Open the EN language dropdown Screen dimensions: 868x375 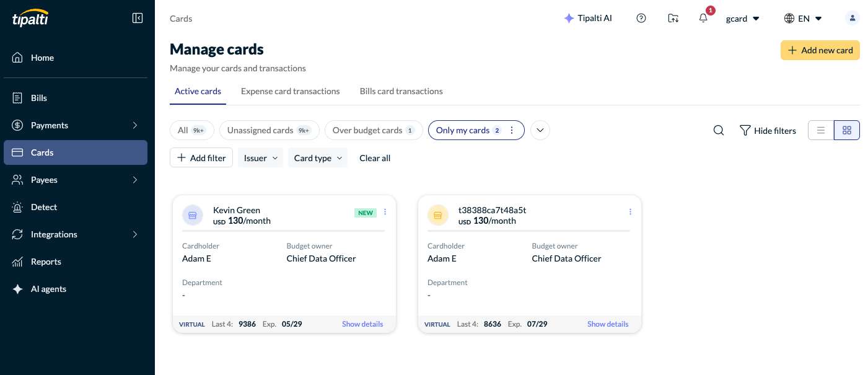(803, 19)
